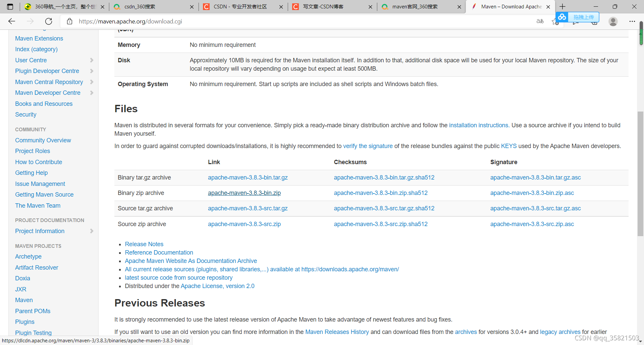644x345 pixels.
Task: Click the page vertical scrollbar thumb
Action: [640, 174]
